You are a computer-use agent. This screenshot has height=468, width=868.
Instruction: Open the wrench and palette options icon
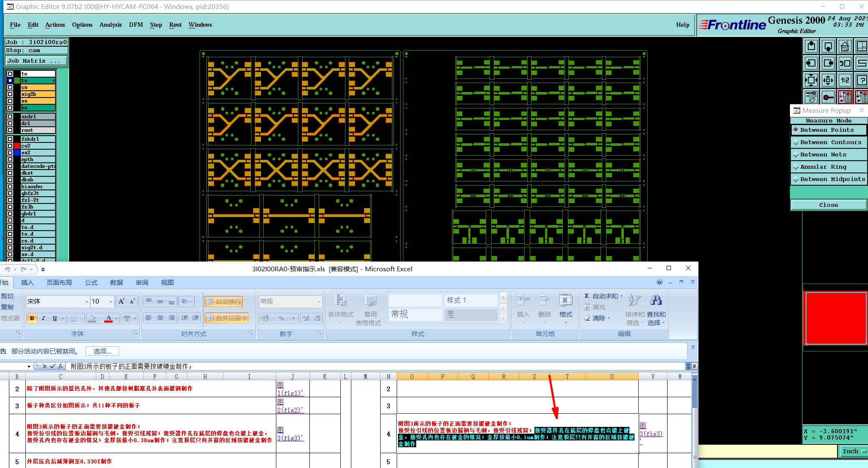[811, 97]
